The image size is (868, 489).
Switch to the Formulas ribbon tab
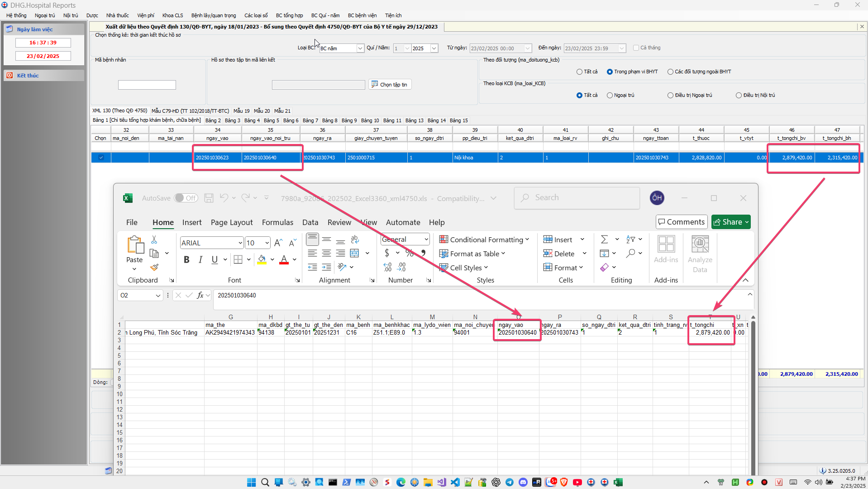(x=277, y=222)
